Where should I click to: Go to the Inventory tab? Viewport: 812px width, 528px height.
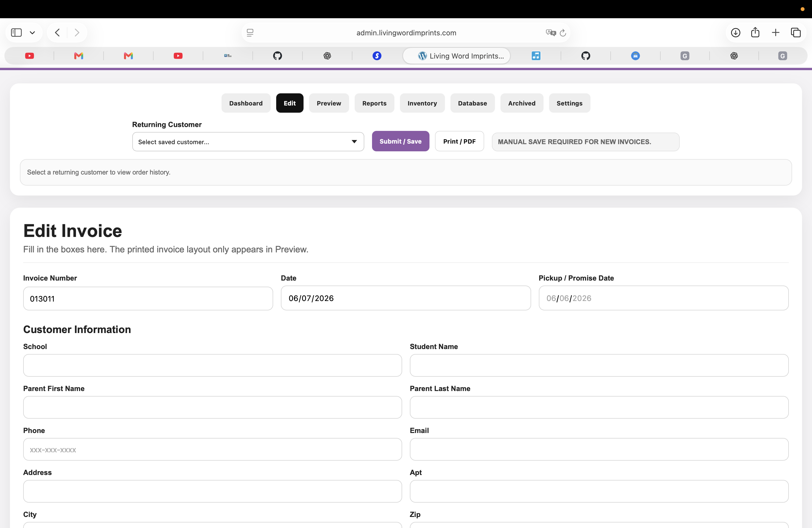[422, 103]
